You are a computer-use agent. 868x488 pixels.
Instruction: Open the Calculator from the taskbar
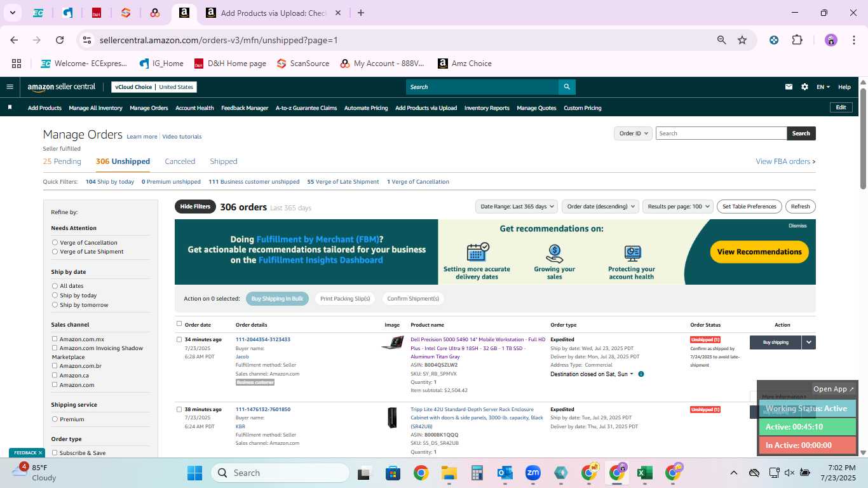(477, 473)
